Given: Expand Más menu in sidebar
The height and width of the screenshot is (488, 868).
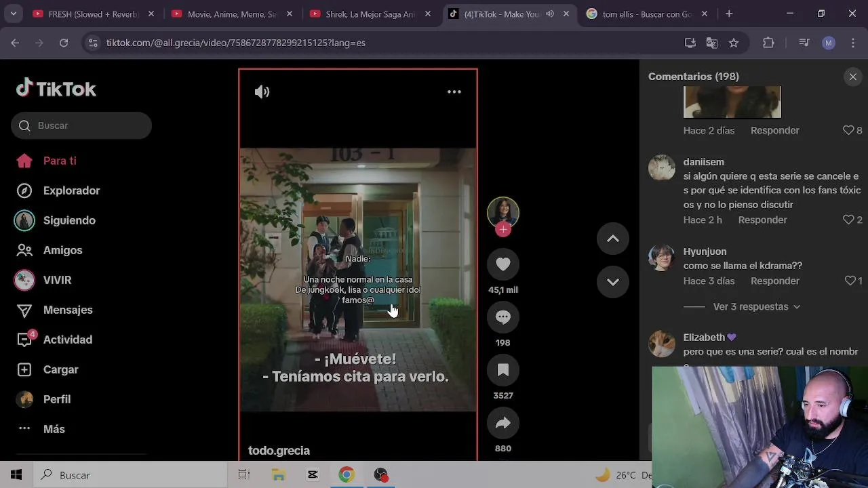Looking at the screenshot, I should tap(54, 429).
